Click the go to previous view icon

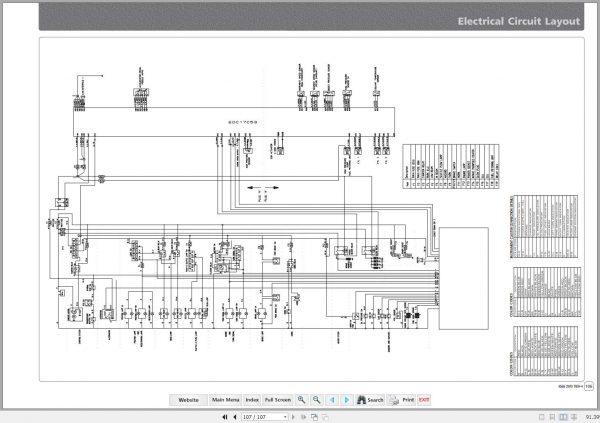[315, 417]
